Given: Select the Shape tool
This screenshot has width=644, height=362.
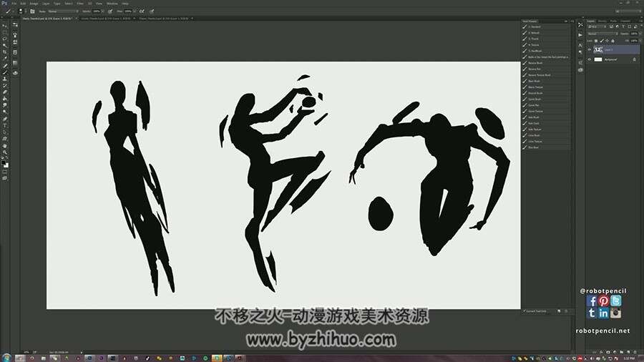Looking at the screenshot, I should point(5,139).
